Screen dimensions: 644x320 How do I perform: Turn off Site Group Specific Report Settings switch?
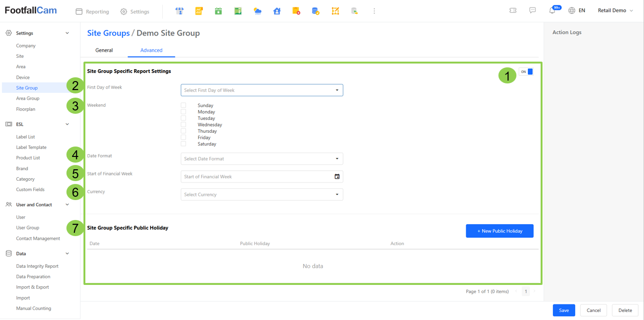[526, 72]
